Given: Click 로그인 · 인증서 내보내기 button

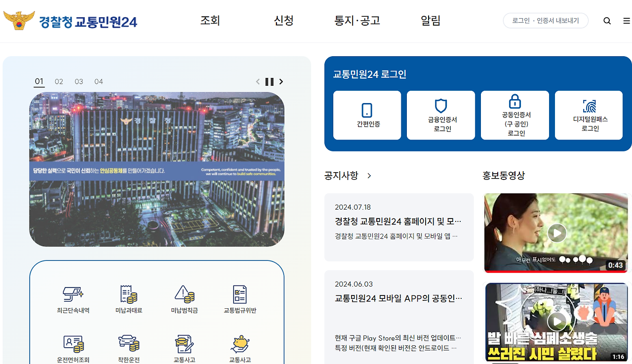Looking at the screenshot, I should click(546, 21).
